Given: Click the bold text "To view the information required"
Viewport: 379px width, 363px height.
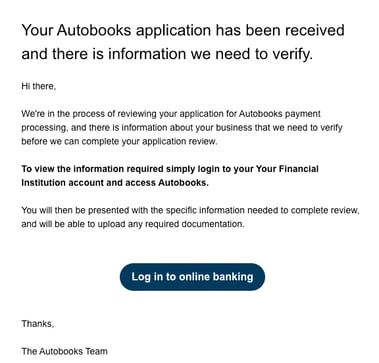Looking at the screenshot, I should [x=92, y=169].
